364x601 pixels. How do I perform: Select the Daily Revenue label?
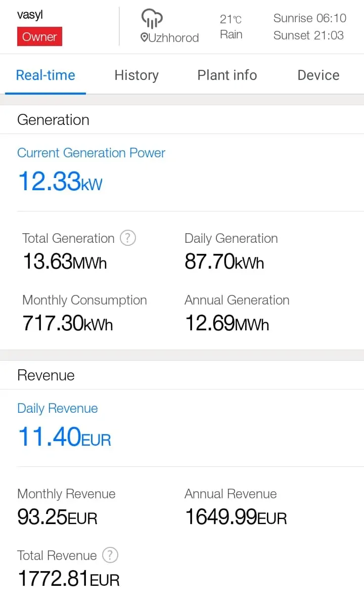58,408
